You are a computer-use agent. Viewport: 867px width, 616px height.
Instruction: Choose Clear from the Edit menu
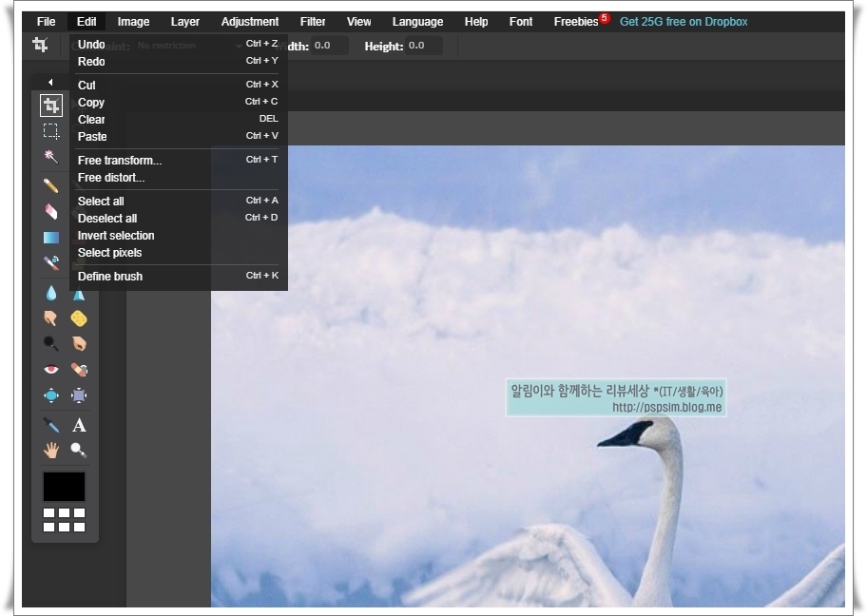click(178, 120)
